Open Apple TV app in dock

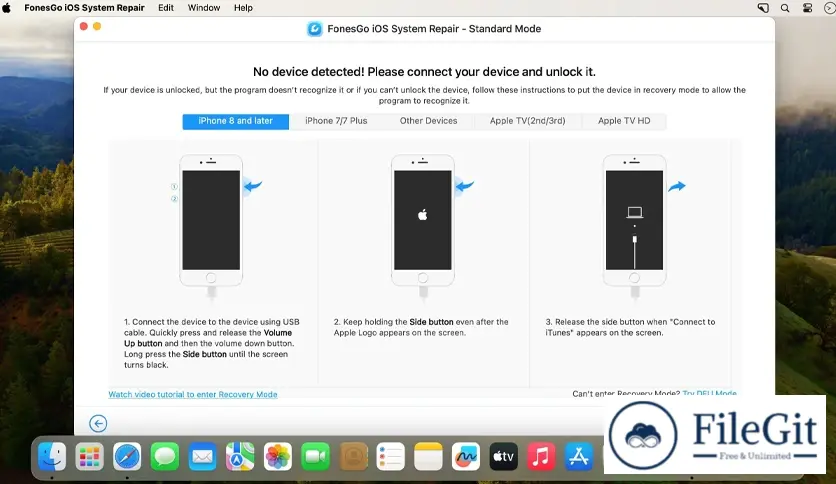tap(503, 457)
